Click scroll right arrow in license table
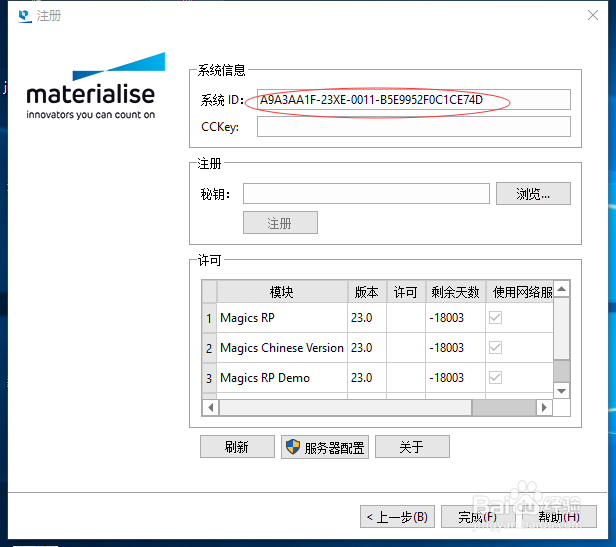616x547 pixels. coord(544,407)
